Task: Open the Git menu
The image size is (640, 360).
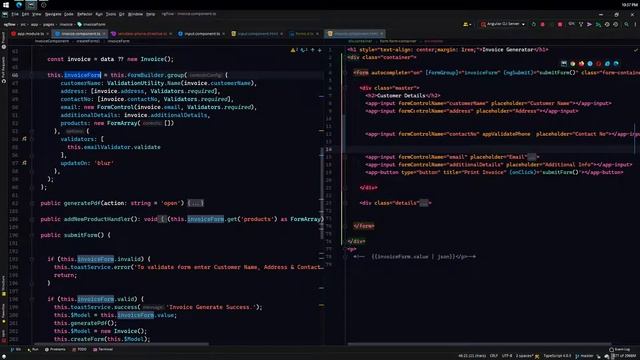Action: [x=122, y=14]
